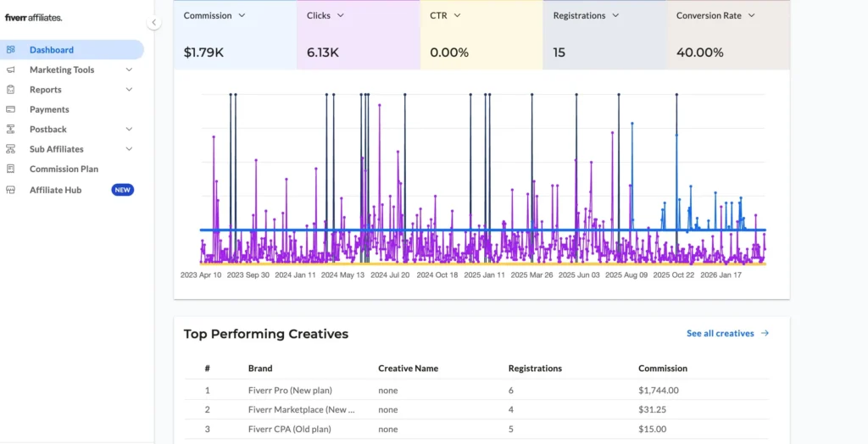
Task: Open the Registrations metric dropdown
Action: tap(615, 15)
